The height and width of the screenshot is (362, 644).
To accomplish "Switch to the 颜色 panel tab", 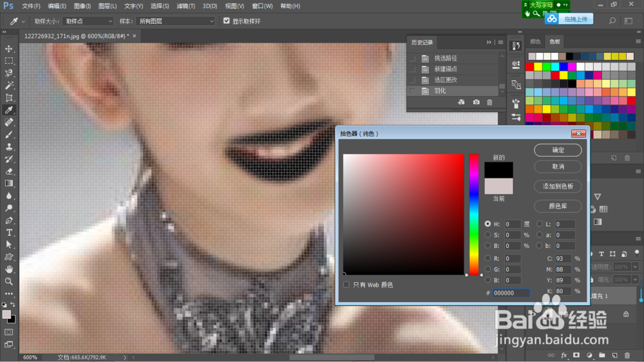I will point(535,41).
